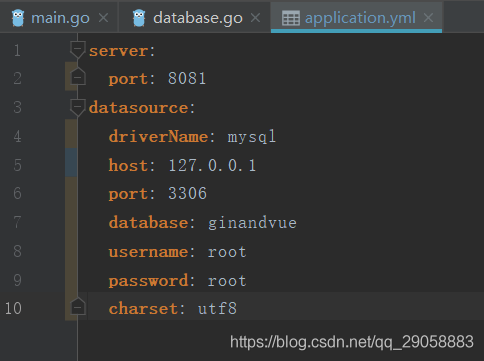This screenshot has height=361, width=484.
Task: Click fold end marker on line 2
Action: click(x=78, y=77)
